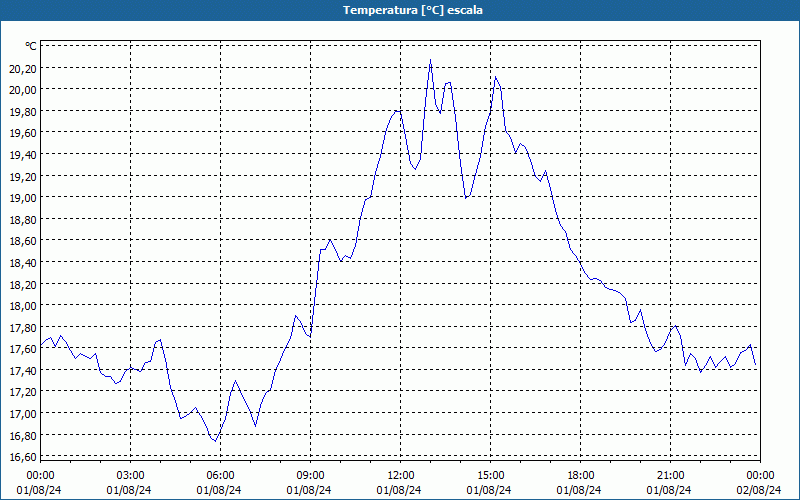
Task: Select the 20,00 y-axis label
Action: 23,90
